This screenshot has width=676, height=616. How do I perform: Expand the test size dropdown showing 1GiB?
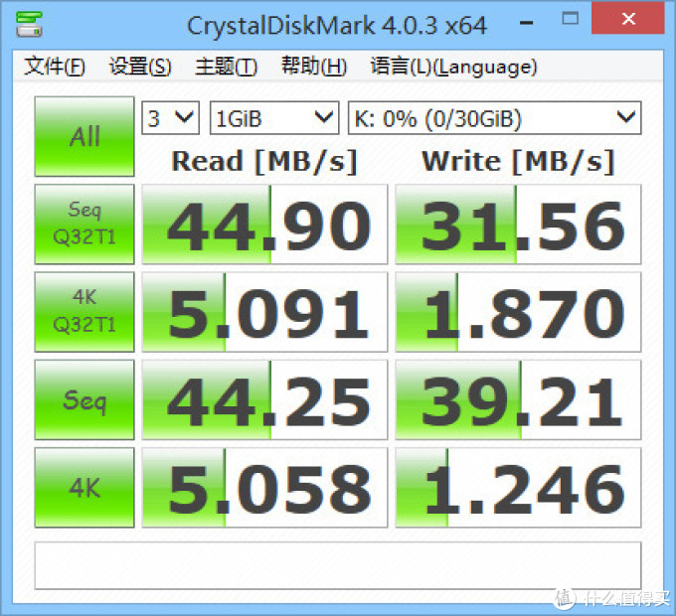tap(274, 118)
